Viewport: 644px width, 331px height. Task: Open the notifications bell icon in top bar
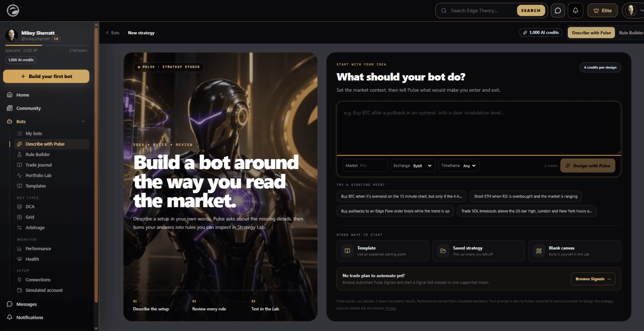click(575, 10)
